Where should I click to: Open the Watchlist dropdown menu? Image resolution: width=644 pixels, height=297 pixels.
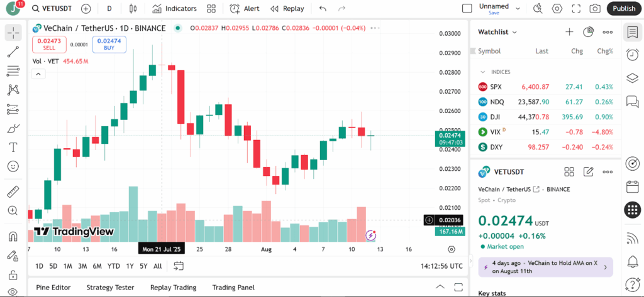(x=497, y=32)
